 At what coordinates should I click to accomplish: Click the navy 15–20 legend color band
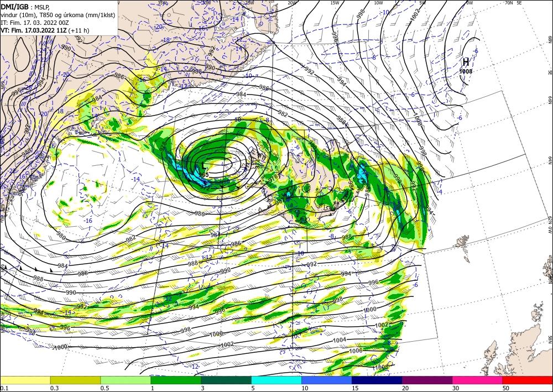pyautogui.click(x=377, y=380)
